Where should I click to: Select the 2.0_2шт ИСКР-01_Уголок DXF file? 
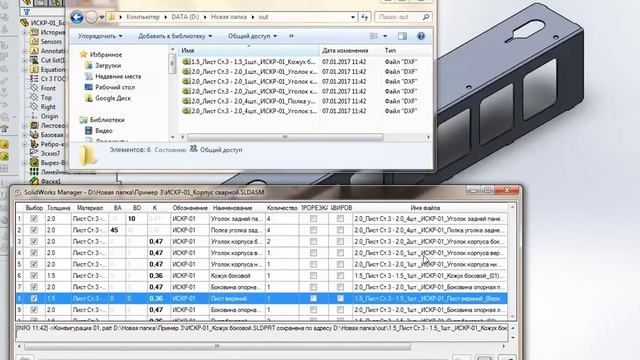click(249, 91)
